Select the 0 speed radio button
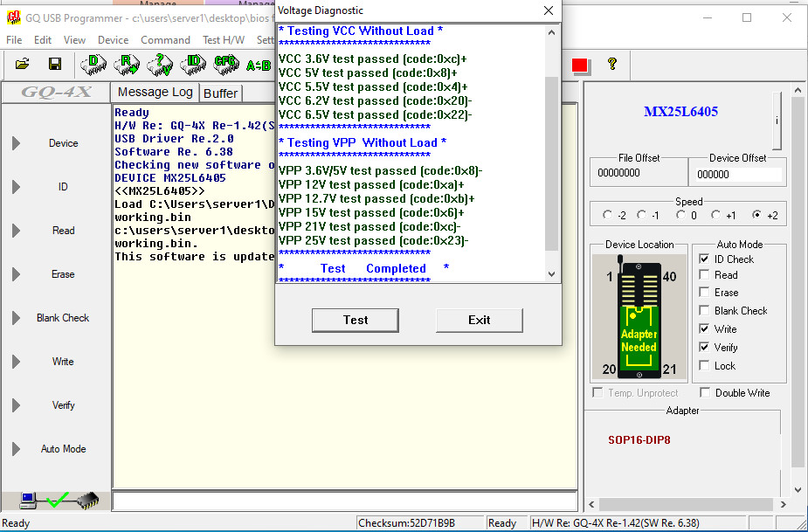The image size is (808, 532). (680, 215)
